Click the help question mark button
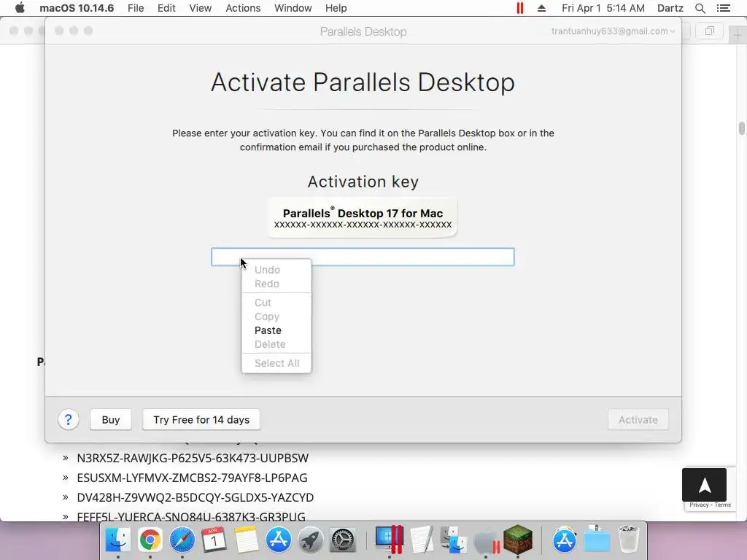 point(68,419)
